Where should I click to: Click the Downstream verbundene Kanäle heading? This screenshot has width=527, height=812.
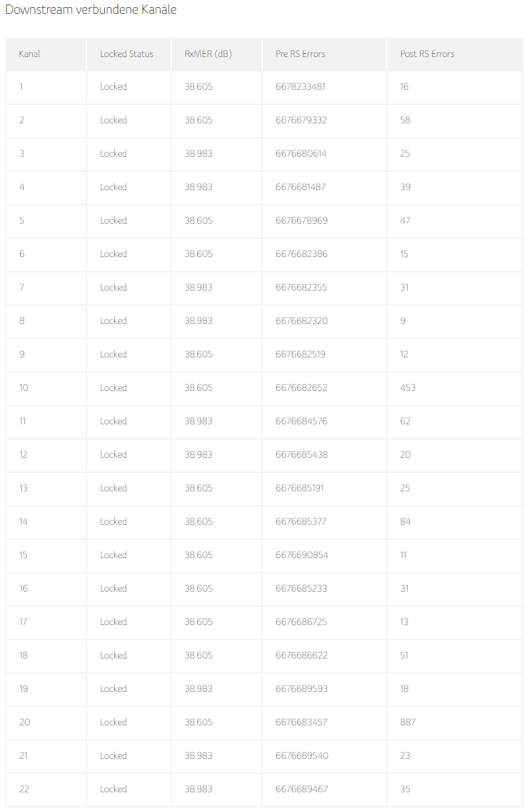(x=91, y=10)
